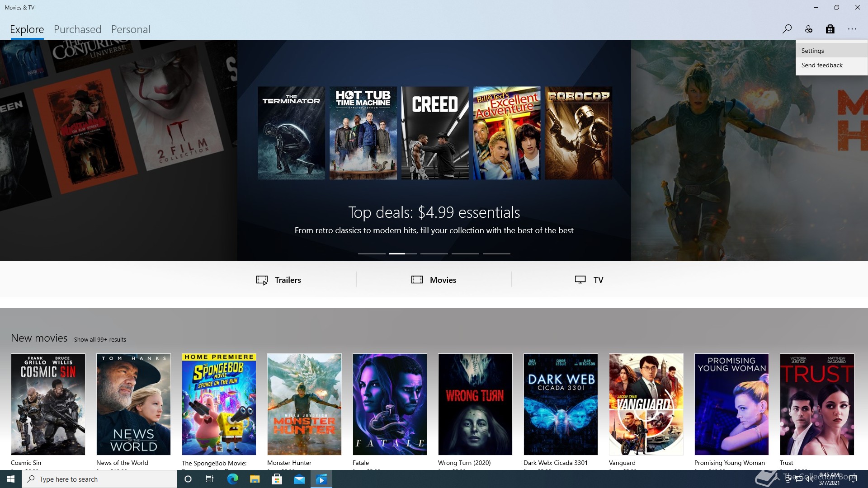Click the Vanguard title text
This screenshot has width=868, height=488.
(622, 463)
